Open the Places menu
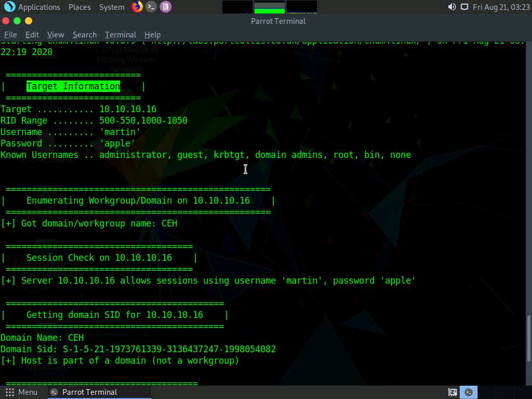532x399 pixels. 79,7
